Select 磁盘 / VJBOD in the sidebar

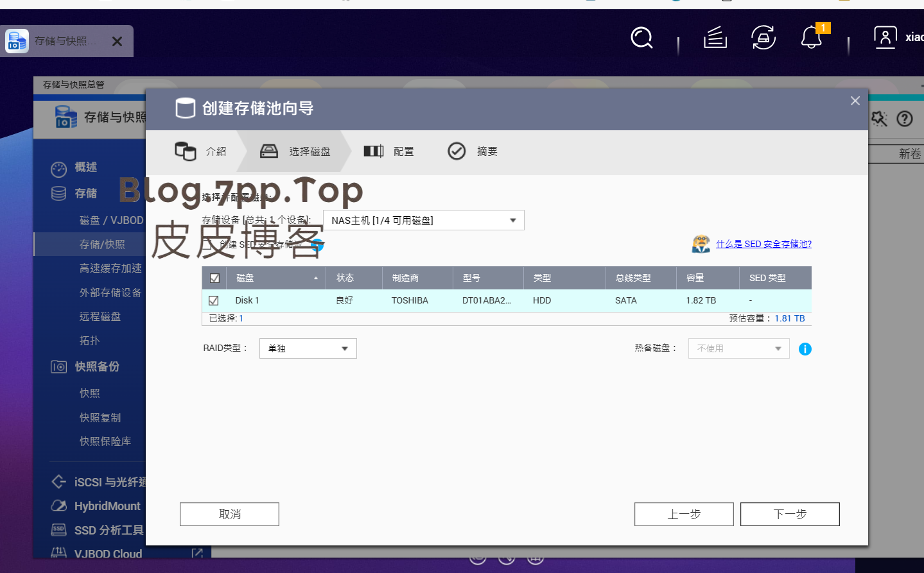point(111,220)
